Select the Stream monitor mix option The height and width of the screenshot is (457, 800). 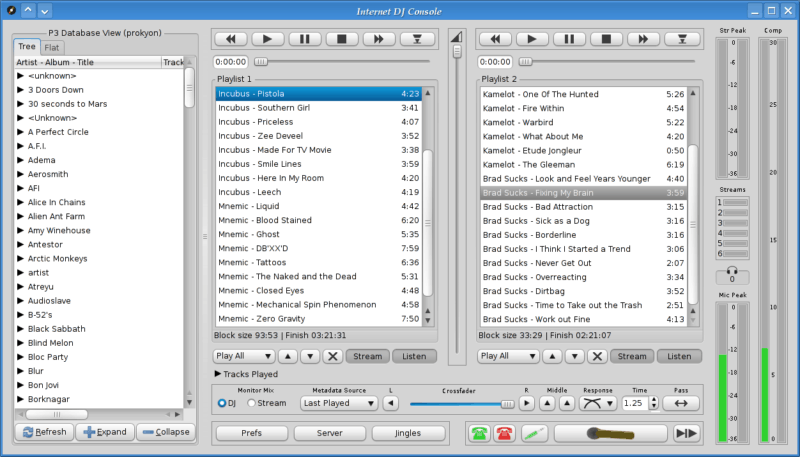pyautogui.click(x=252, y=404)
